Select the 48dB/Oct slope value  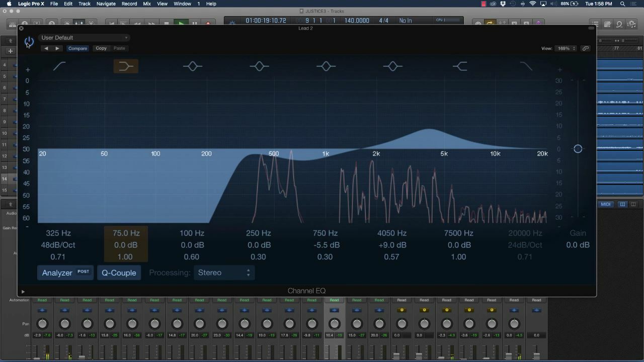[x=58, y=245]
